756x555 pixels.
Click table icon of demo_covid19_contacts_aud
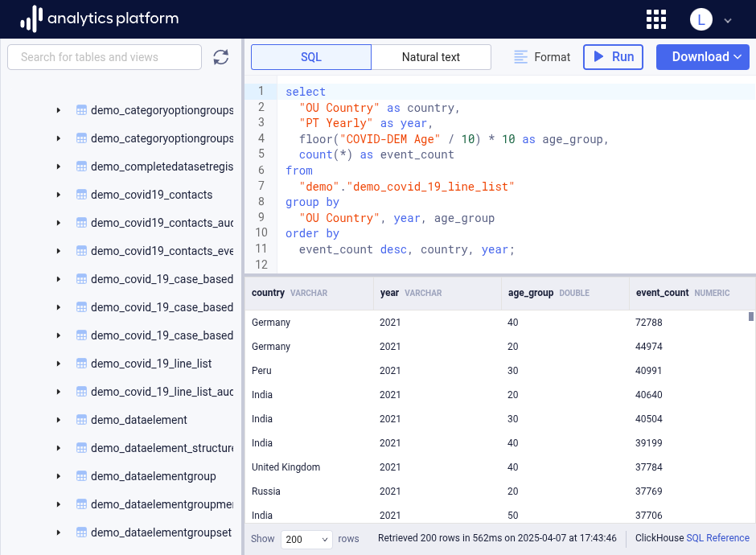click(81, 223)
